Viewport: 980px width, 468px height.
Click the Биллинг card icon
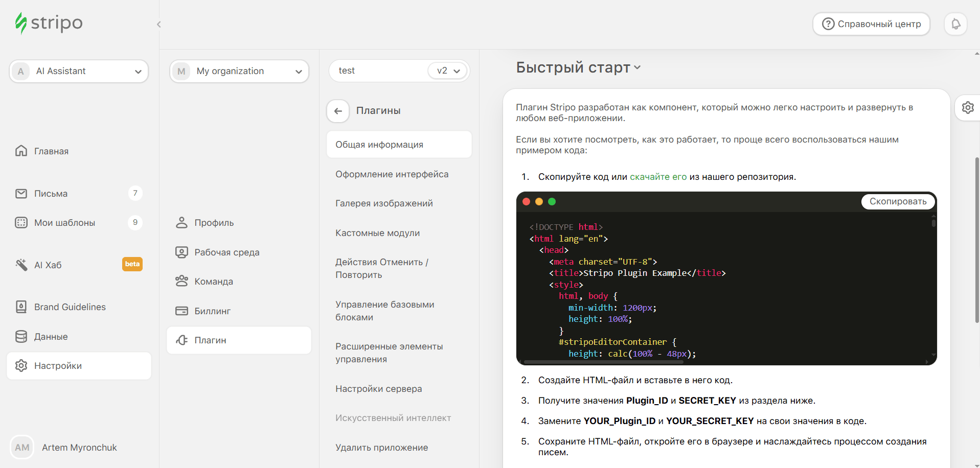[x=181, y=311]
